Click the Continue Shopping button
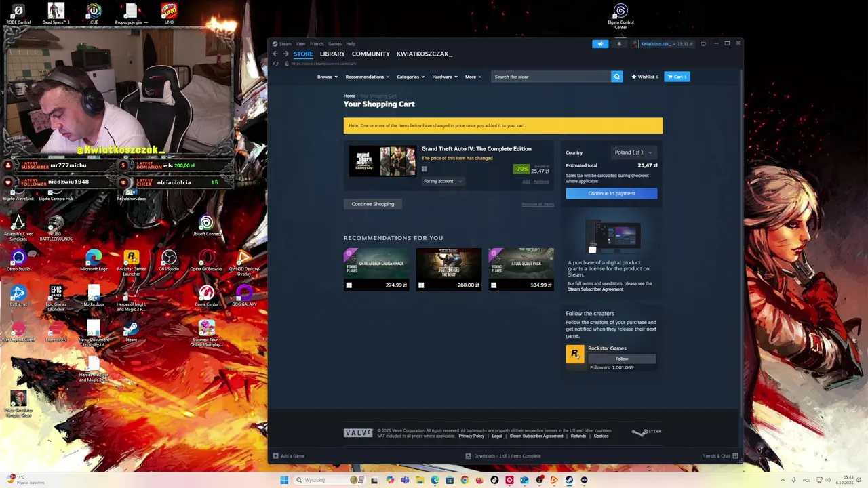 pyautogui.click(x=373, y=204)
